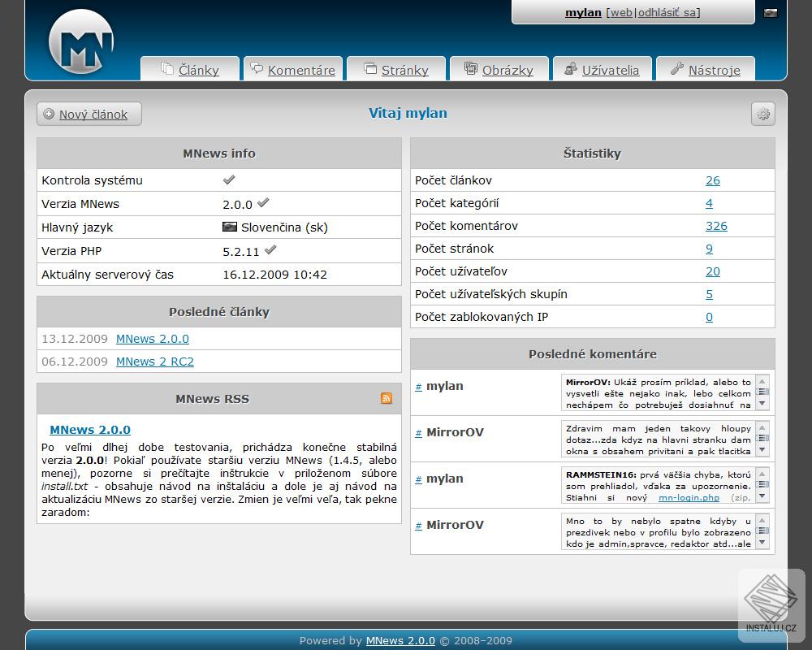This screenshot has width=812, height=650.
Task: Open the mn-login.php link in the comment
Action: [689, 497]
